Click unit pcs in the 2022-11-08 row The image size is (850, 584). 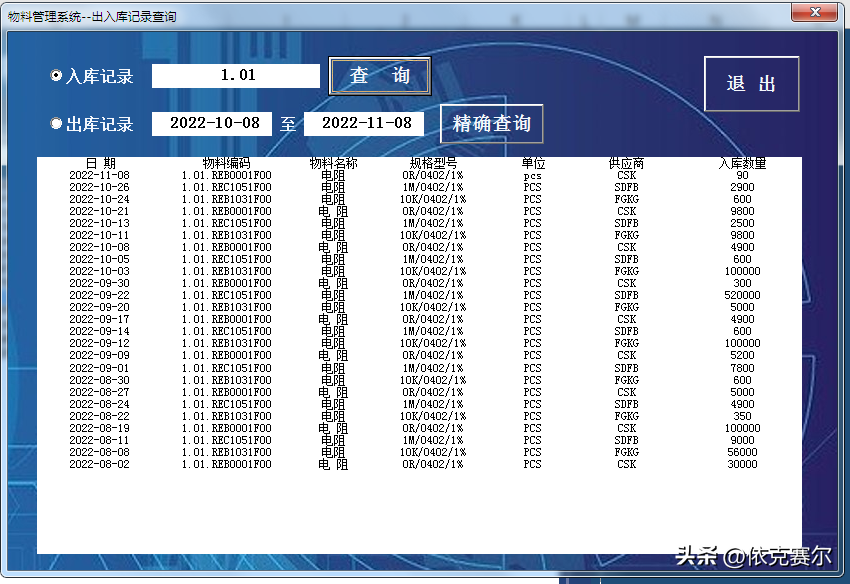tap(532, 176)
